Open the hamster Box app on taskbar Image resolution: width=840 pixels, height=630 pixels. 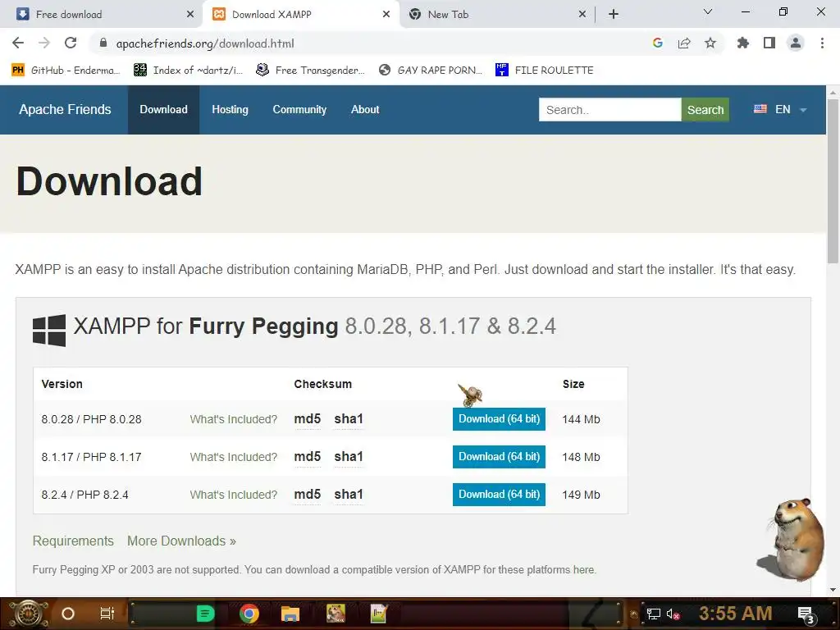(x=336, y=614)
